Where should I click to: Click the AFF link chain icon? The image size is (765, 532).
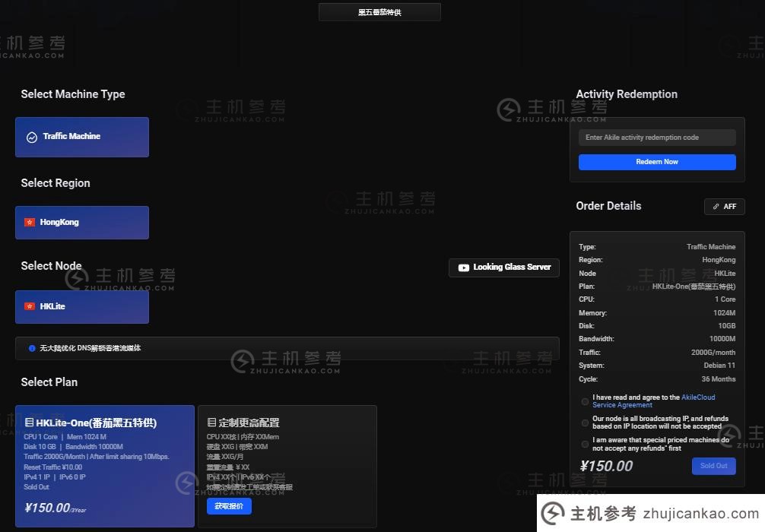pos(716,207)
